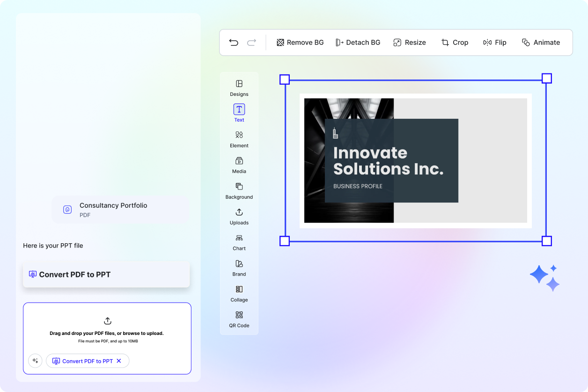Open the Brand panel
The height and width of the screenshot is (392, 588).
[x=239, y=268]
